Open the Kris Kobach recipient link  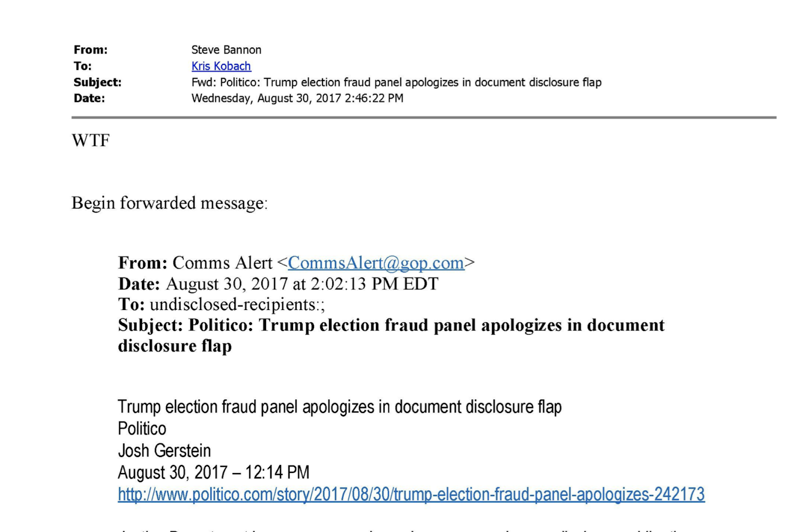pyautogui.click(x=221, y=66)
